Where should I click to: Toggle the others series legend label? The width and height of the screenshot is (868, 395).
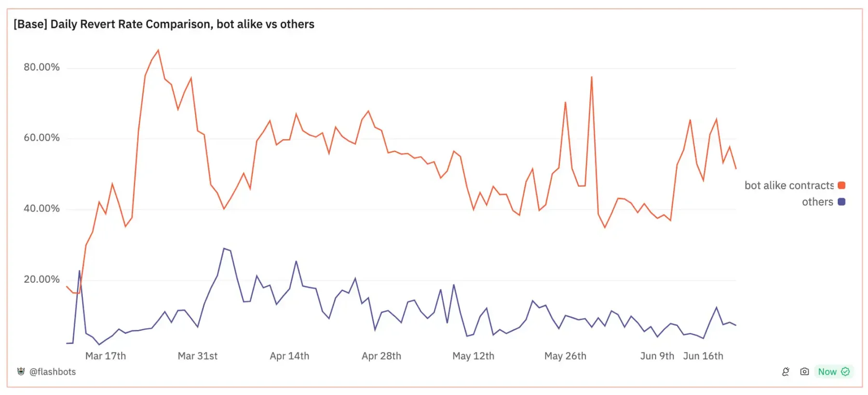click(817, 202)
